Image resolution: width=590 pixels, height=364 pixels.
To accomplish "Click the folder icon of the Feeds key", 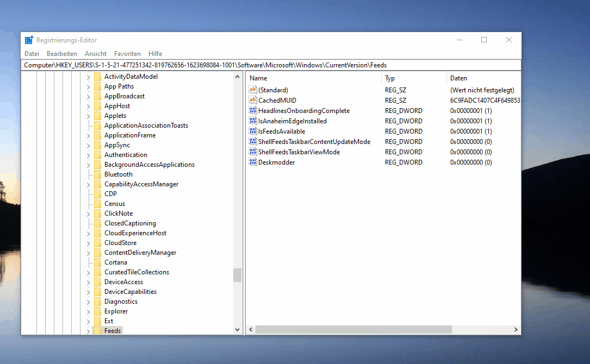I will click(97, 330).
